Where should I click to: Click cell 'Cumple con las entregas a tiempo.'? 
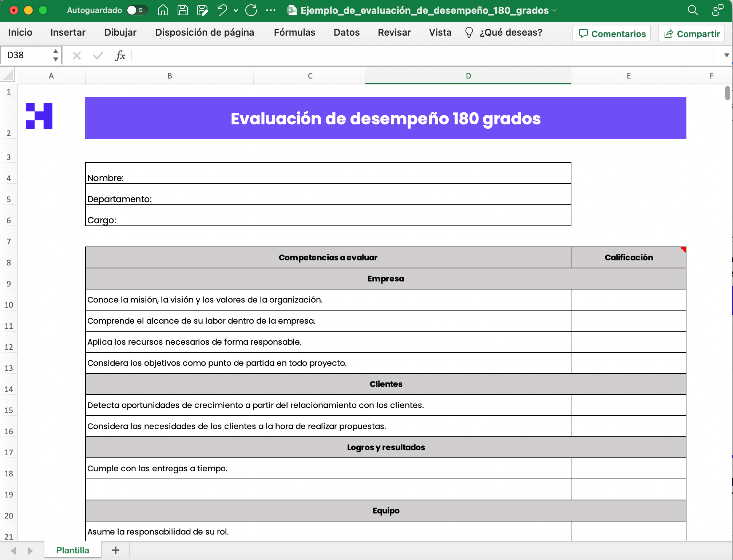pos(328,468)
